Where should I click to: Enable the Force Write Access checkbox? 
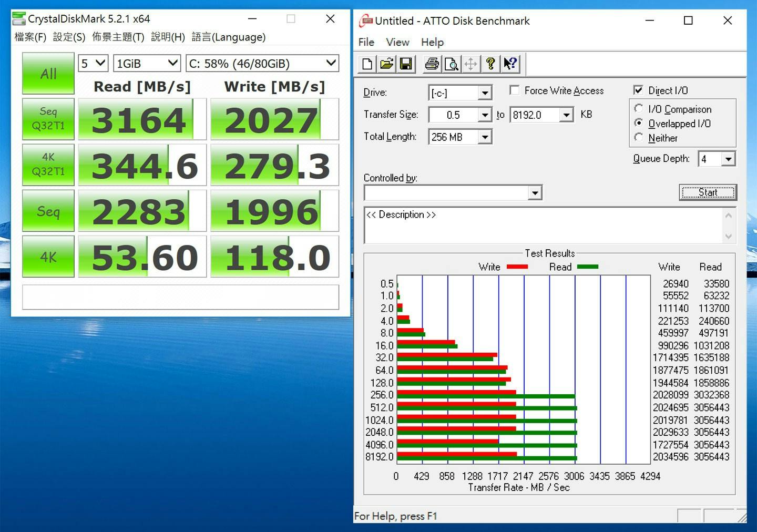(514, 90)
